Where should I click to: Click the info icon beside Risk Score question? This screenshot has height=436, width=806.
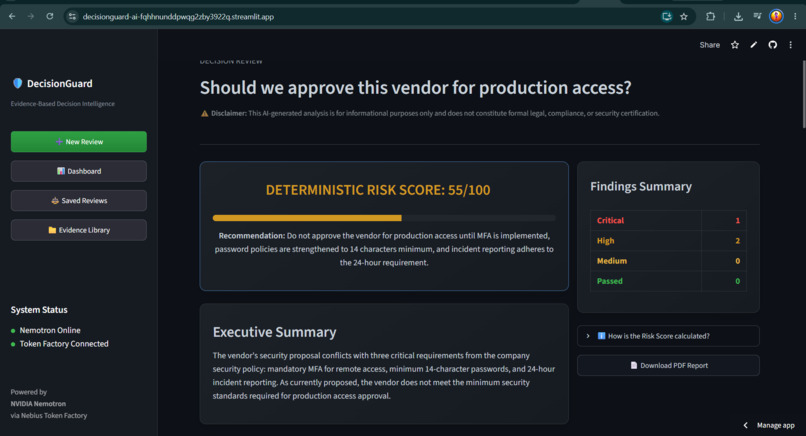click(x=601, y=336)
